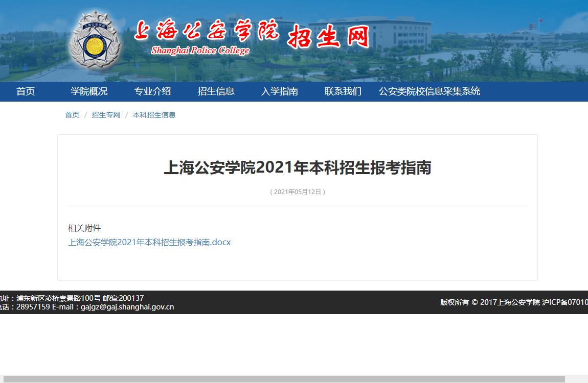The width and height of the screenshot is (588, 383).
Task: Click the 首页 breadcrumb link
Action: click(72, 115)
